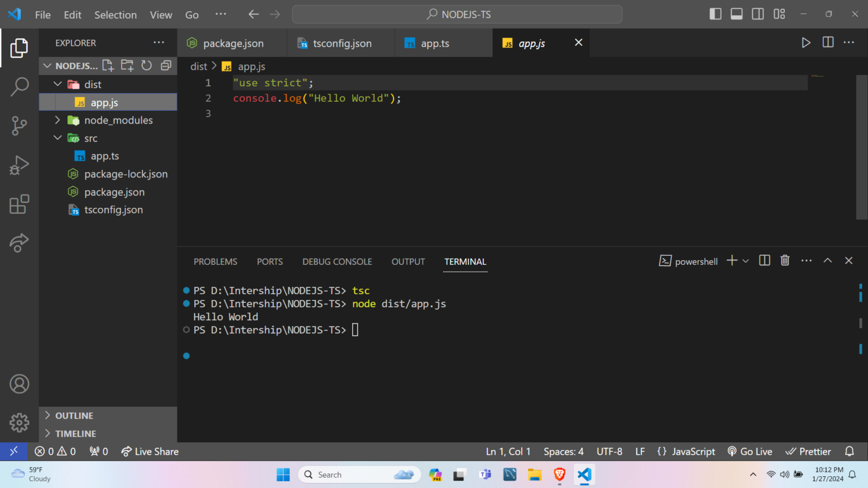The height and width of the screenshot is (488, 868).
Task: Close the app.js editor tab
Action: [578, 42]
